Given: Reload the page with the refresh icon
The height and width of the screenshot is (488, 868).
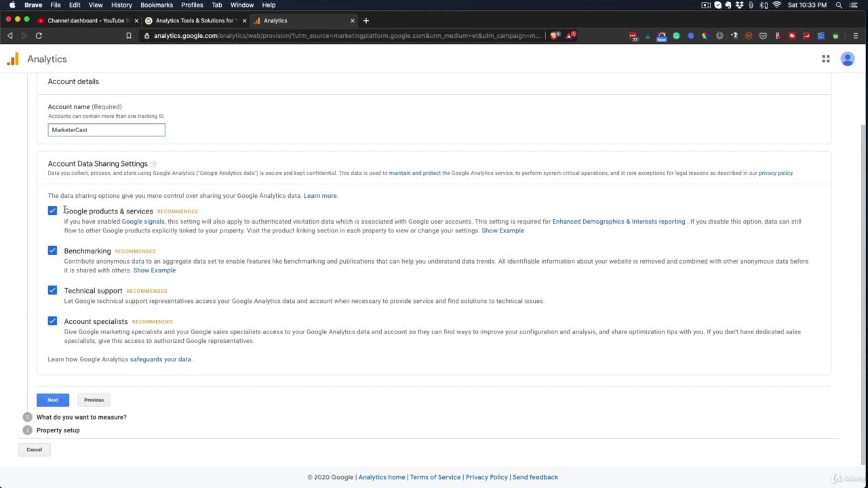Looking at the screenshot, I should coord(39,35).
